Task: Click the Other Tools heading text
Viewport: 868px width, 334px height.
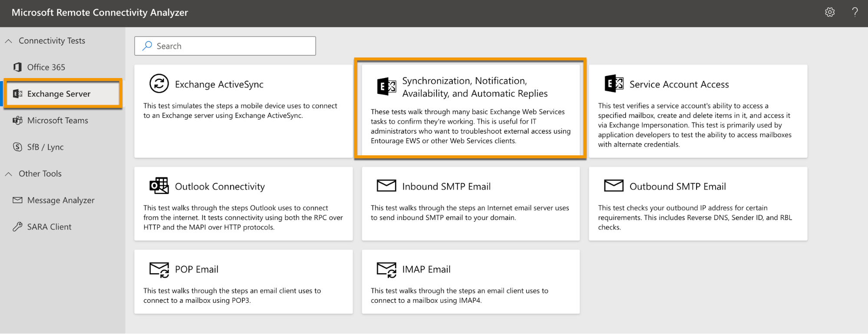Action: [x=40, y=174]
